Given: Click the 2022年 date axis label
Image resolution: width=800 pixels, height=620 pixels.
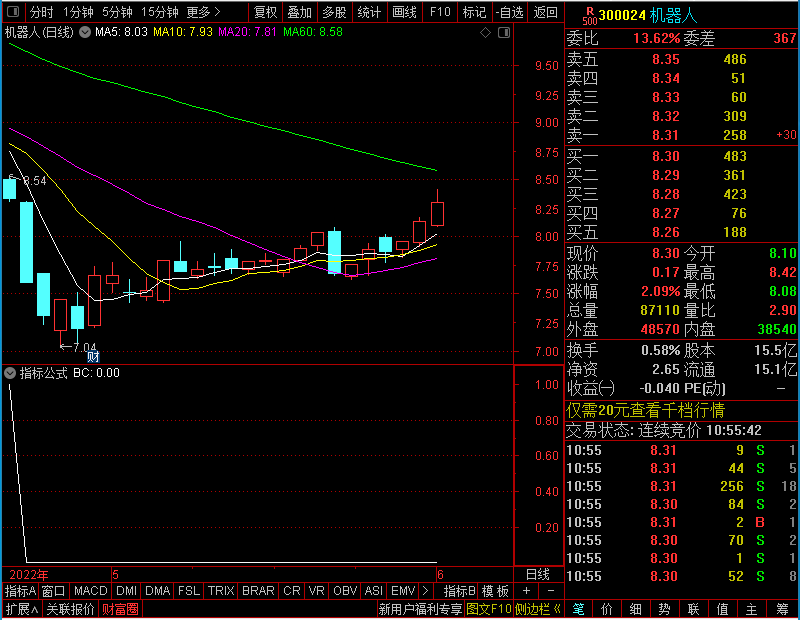Looking at the screenshot, I should point(29,575).
